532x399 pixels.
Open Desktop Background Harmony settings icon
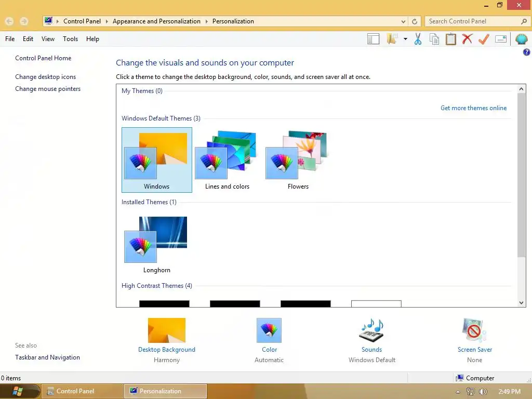(167, 330)
